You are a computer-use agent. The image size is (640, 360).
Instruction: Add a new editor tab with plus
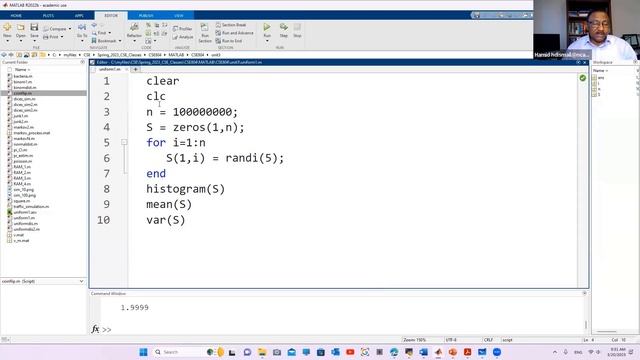[x=136, y=69]
